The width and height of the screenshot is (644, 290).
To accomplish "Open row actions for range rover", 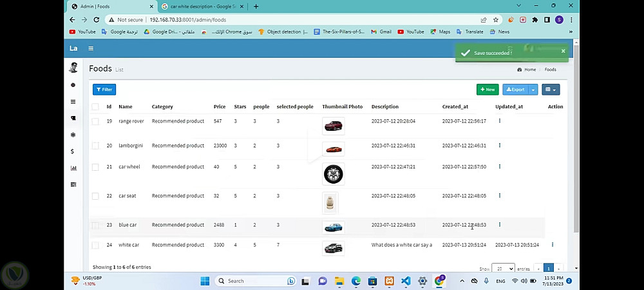I will (x=500, y=121).
